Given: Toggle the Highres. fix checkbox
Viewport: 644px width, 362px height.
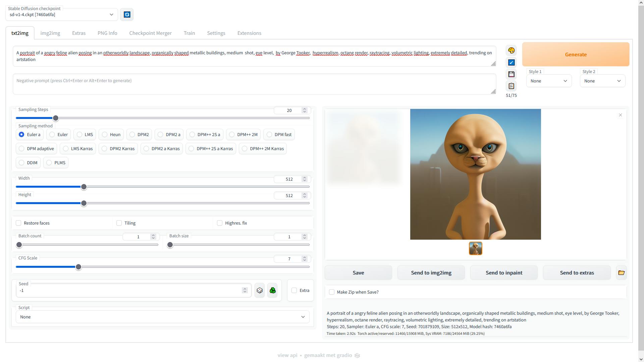Looking at the screenshot, I should tap(220, 223).
